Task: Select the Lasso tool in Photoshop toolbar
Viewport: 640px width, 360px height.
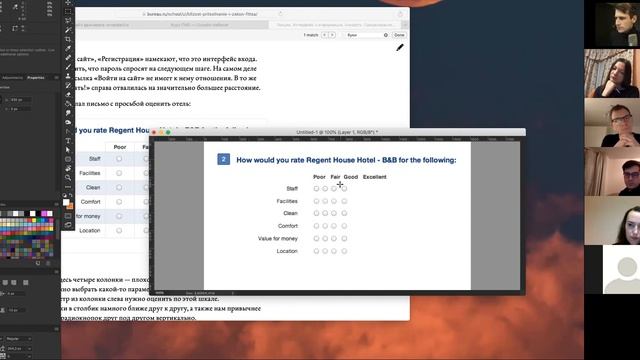Action: coord(68,20)
